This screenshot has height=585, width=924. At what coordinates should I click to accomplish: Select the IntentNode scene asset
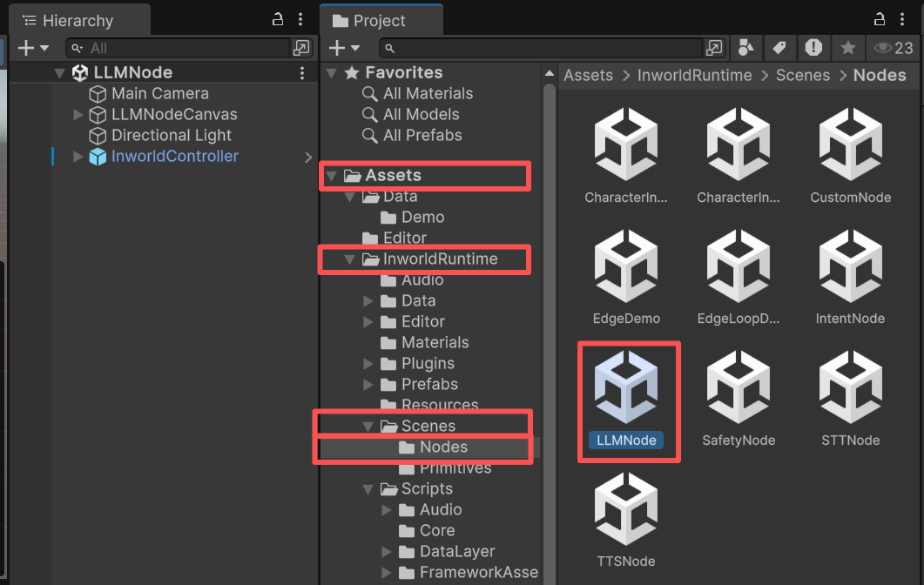click(850, 278)
